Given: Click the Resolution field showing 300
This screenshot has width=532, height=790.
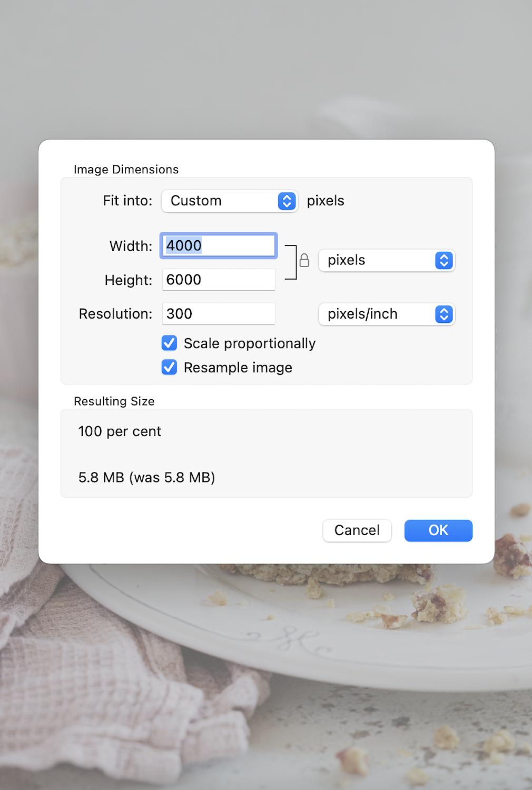Looking at the screenshot, I should (218, 313).
